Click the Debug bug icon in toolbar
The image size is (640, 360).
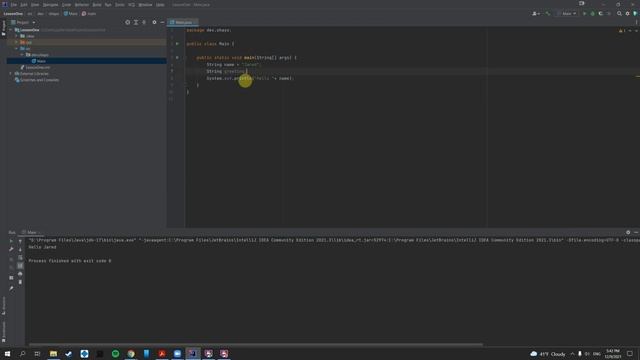point(593,13)
